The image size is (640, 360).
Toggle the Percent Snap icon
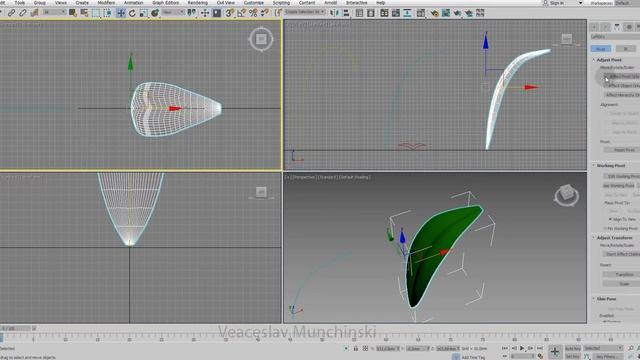(x=253, y=13)
